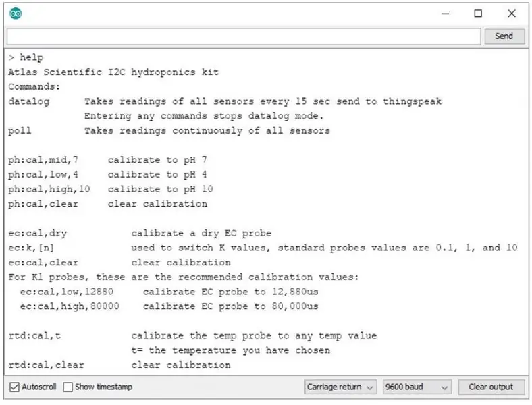532x405 pixels.
Task: Click 'Takes readings continuously of all sensors' text
Action: (x=207, y=131)
